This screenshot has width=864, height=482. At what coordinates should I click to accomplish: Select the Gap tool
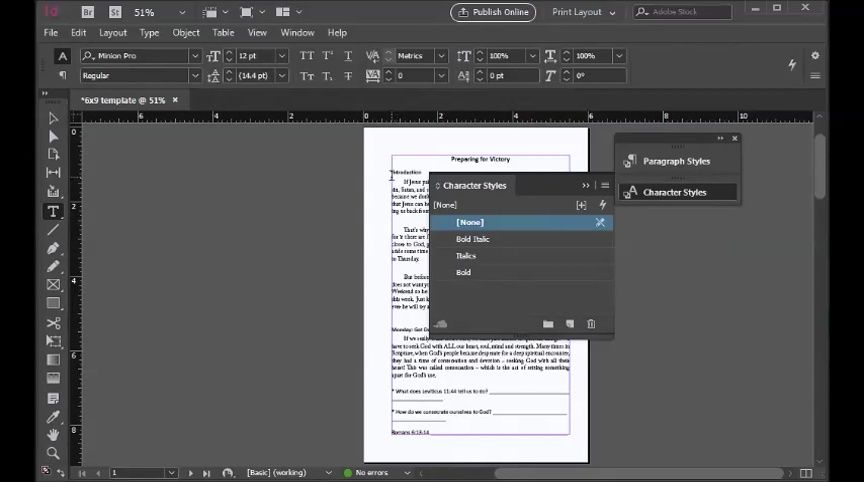(53, 172)
